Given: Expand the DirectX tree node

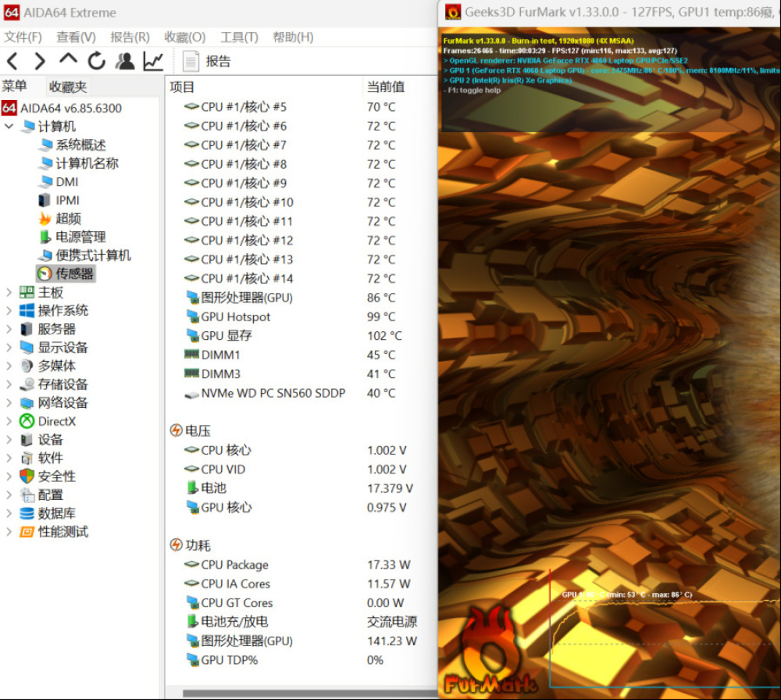Looking at the screenshot, I should point(9,421).
